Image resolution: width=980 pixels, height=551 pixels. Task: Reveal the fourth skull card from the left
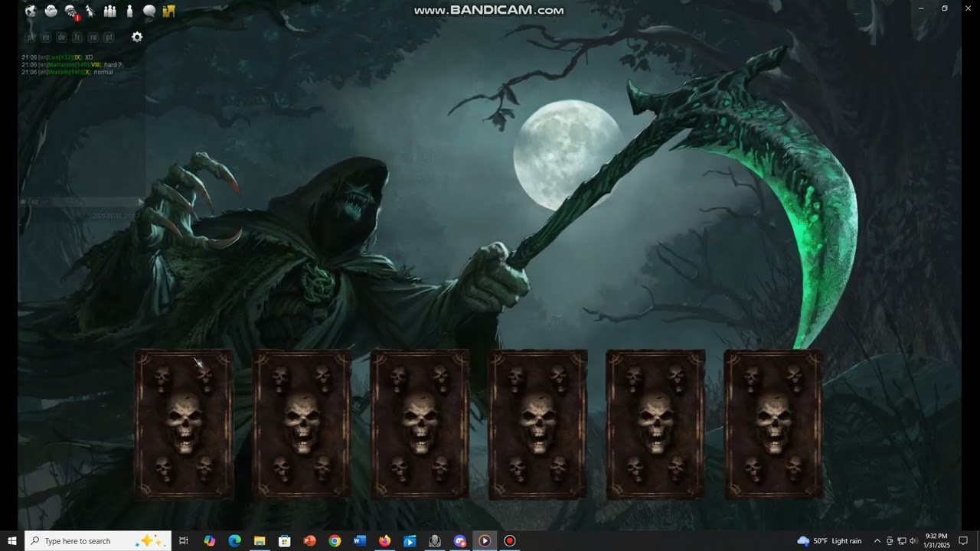click(538, 424)
